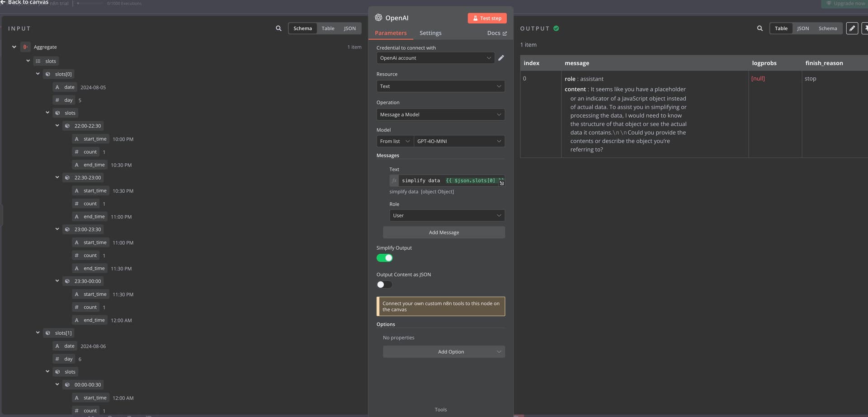Open the Resource dropdown showing Text

(440, 86)
